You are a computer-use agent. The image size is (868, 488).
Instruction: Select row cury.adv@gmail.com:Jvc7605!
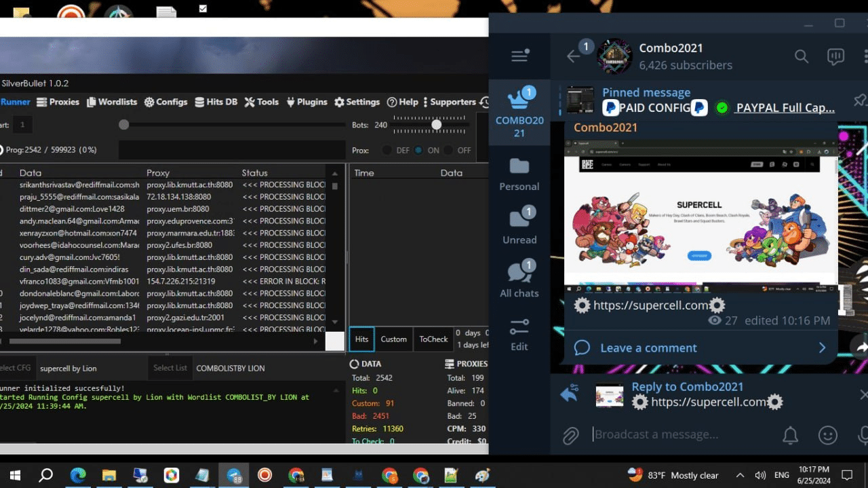click(163, 257)
